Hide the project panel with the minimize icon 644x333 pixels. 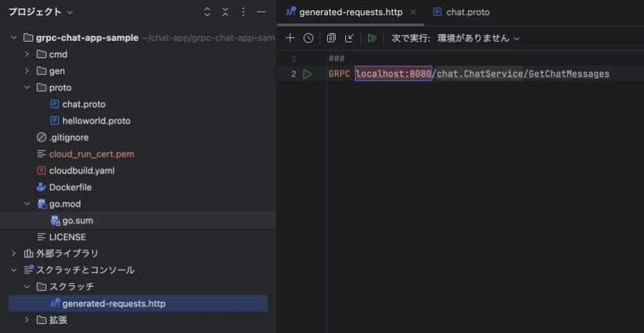(x=261, y=12)
